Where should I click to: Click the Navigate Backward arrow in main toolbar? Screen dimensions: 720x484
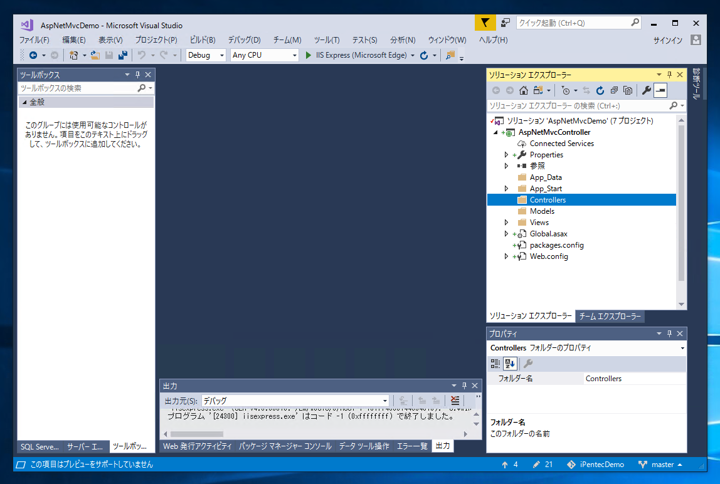[x=33, y=55]
